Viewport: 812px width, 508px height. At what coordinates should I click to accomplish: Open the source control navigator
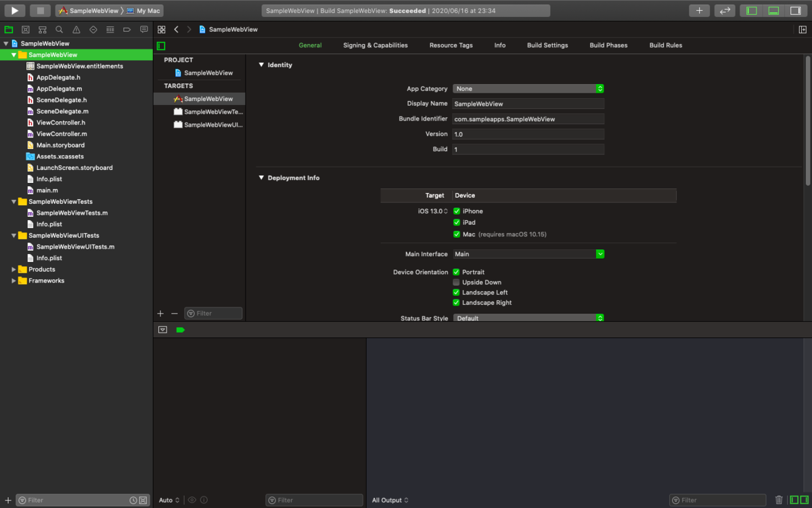click(26, 30)
